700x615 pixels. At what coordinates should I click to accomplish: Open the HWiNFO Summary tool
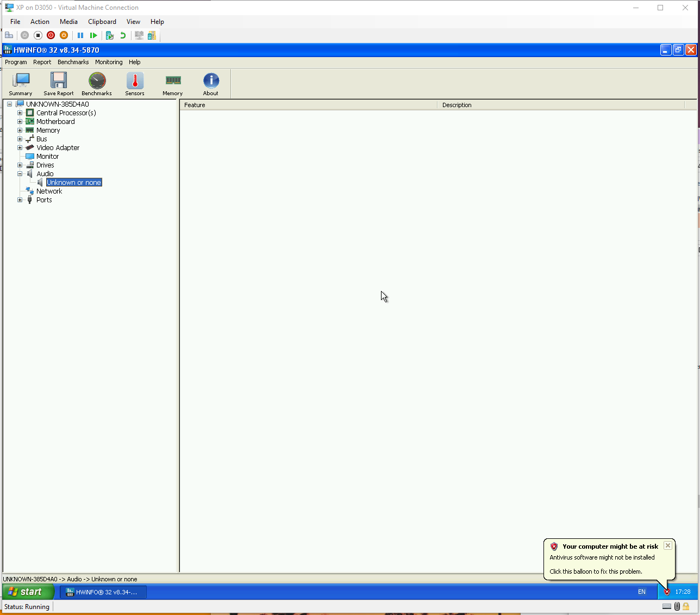(x=21, y=84)
